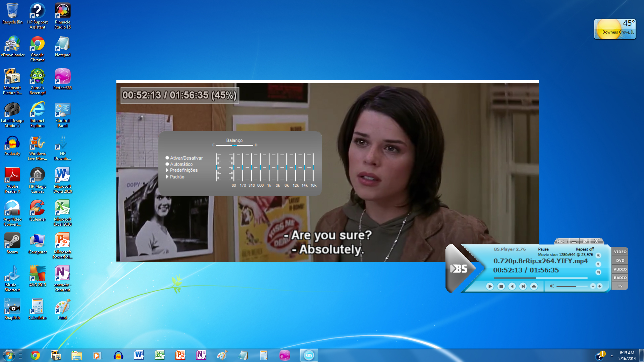Open Perfect365 desktop icon

point(63,79)
